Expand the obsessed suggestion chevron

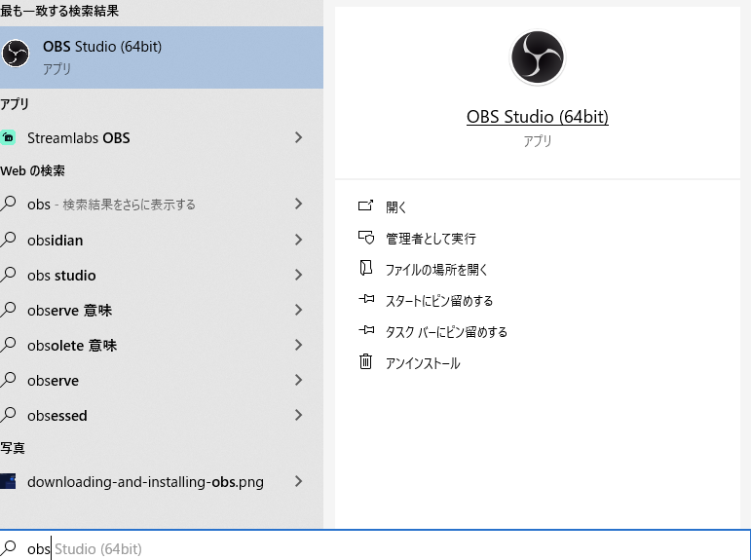(298, 415)
